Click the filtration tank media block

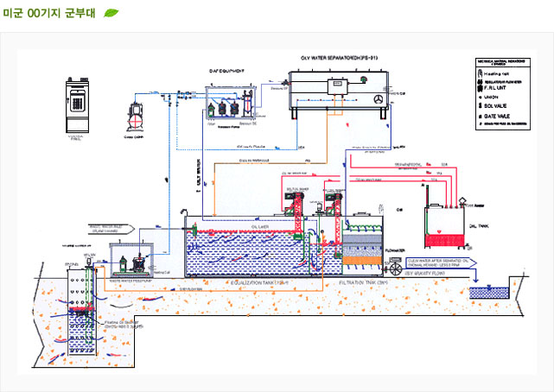pyautogui.click(x=362, y=256)
